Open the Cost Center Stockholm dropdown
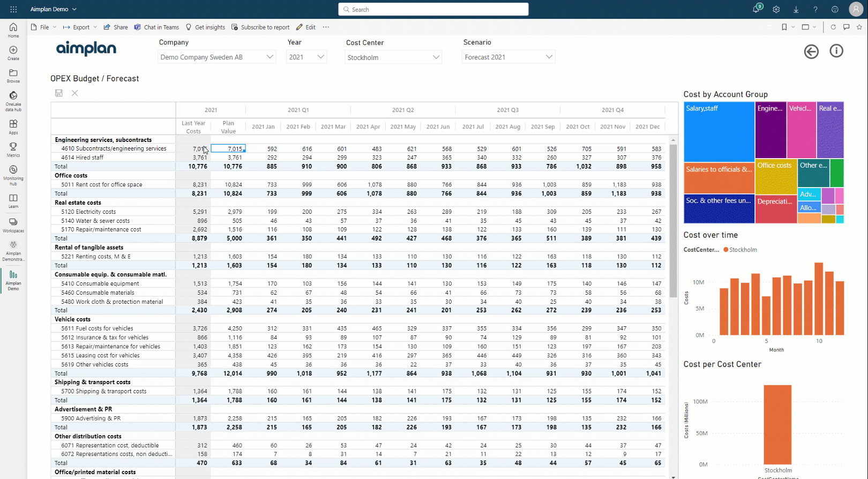This screenshot has height=479, width=868. pyautogui.click(x=393, y=57)
